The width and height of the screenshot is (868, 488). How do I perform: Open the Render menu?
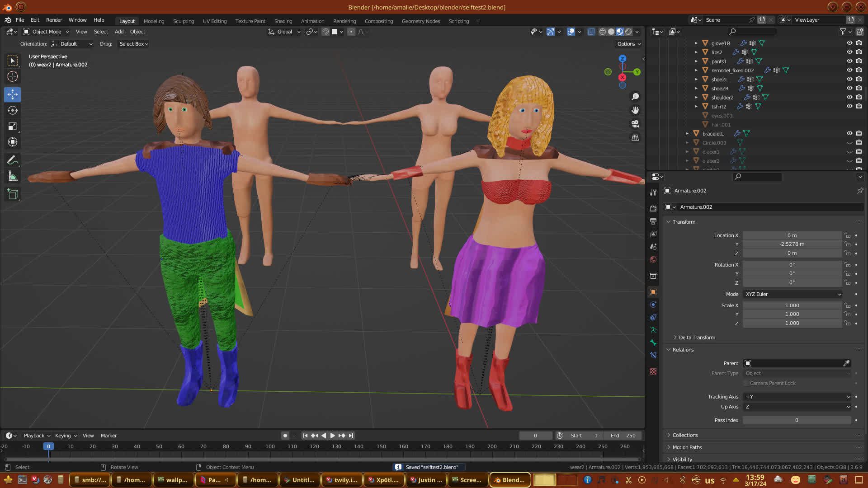point(54,20)
